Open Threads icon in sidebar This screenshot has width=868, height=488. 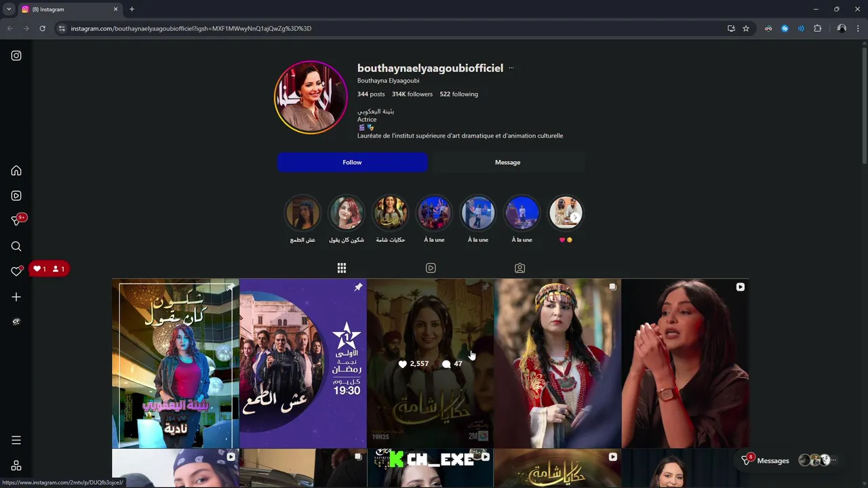click(16, 322)
